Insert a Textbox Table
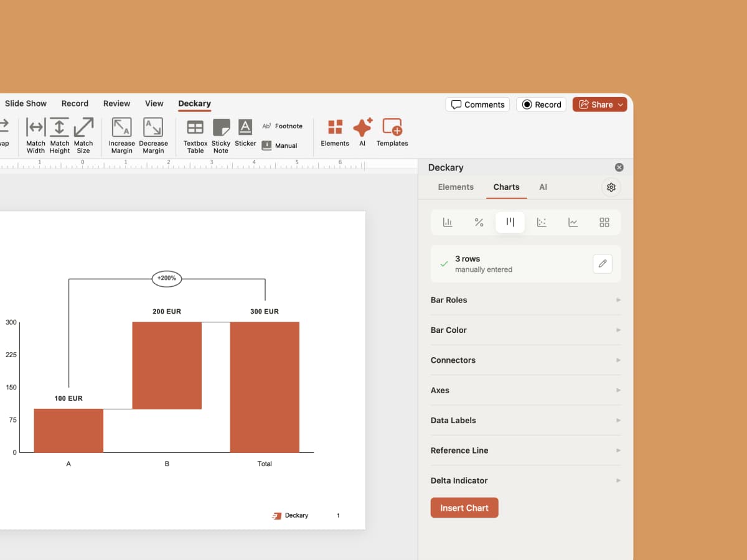Image resolution: width=747 pixels, height=560 pixels. pyautogui.click(x=195, y=136)
